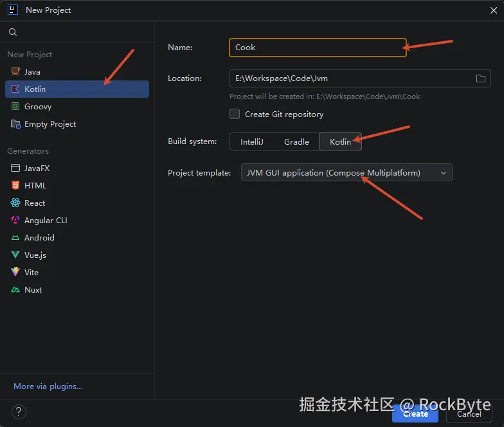Screen dimensions: 504x427
Task: Select Angular CLI generator label
Action: 46,220
